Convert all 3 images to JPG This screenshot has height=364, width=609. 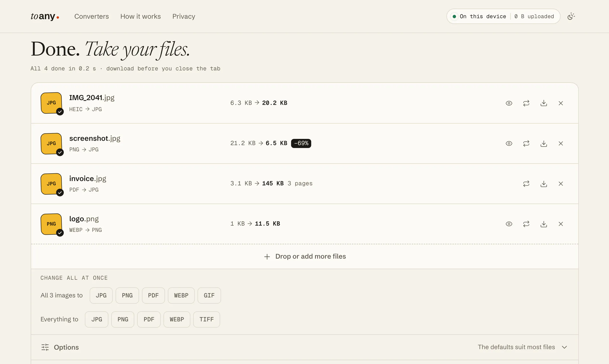pyautogui.click(x=101, y=296)
